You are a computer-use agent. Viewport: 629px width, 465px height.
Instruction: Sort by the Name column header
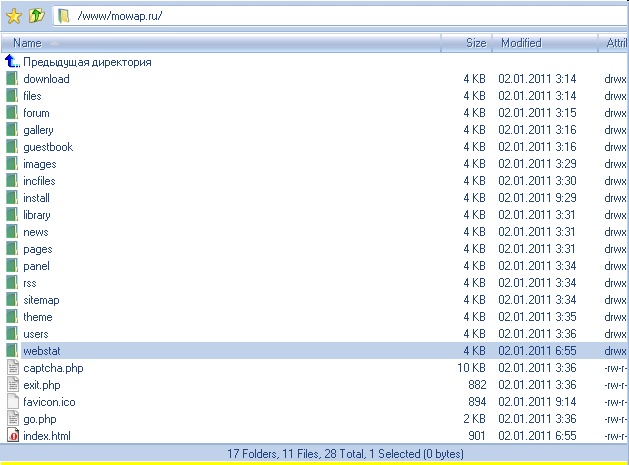click(x=221, y=43)
